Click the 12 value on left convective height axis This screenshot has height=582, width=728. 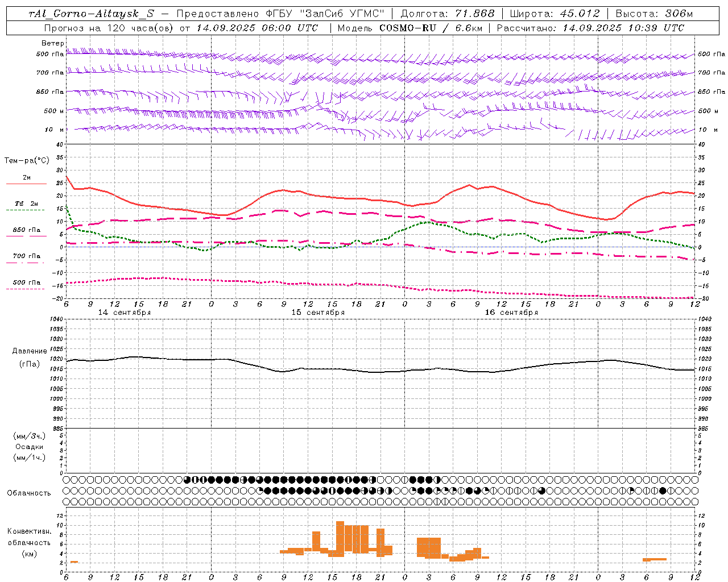[x=59, y=516]
